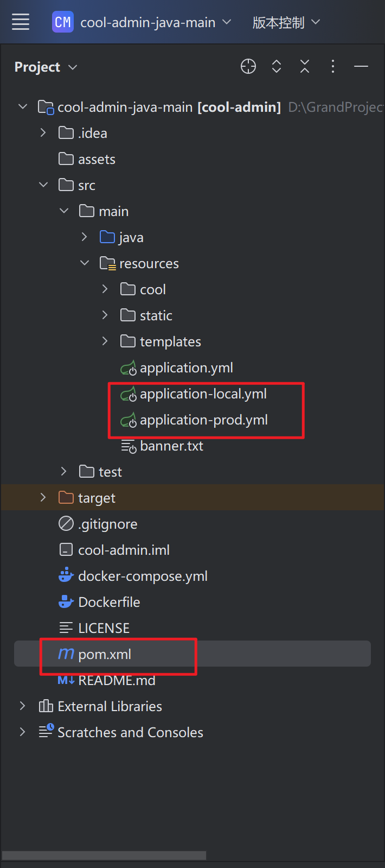Image resolution: width=385 pixels, height=868 pixels.
Task: Open application-prod.yml from the tree
Action: [203, 420]
